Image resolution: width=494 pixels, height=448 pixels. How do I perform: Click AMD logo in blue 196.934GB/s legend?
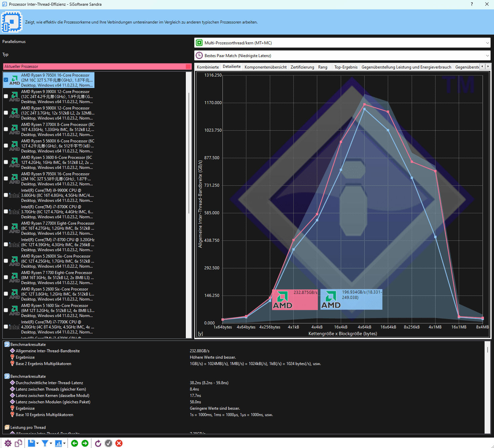[x=331, y=300]
